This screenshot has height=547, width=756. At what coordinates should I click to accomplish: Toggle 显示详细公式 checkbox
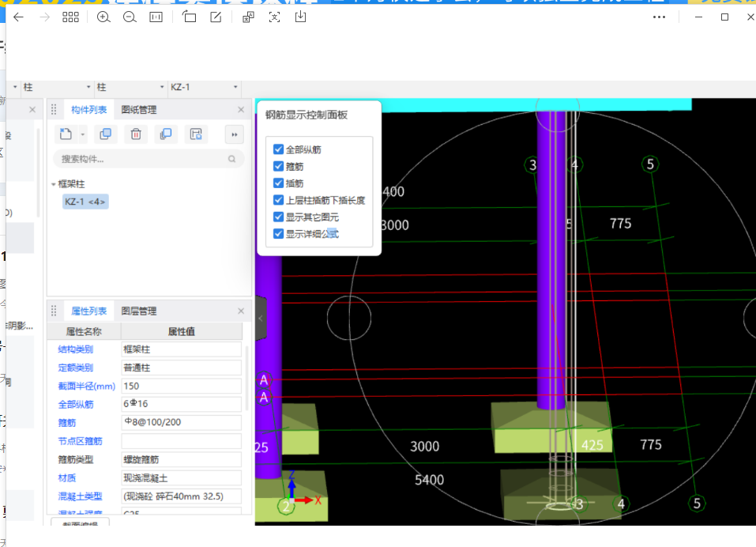pyautogui.click(x=278, y=234)
